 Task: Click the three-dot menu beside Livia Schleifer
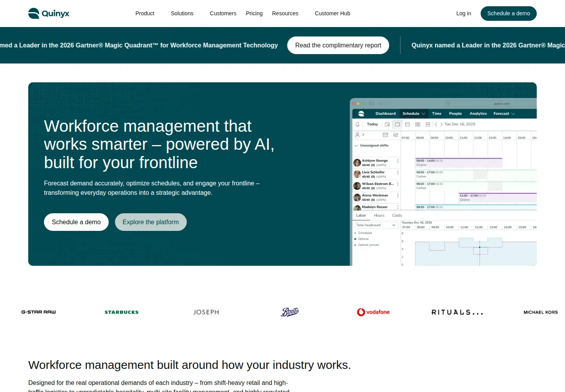(398, 172)
